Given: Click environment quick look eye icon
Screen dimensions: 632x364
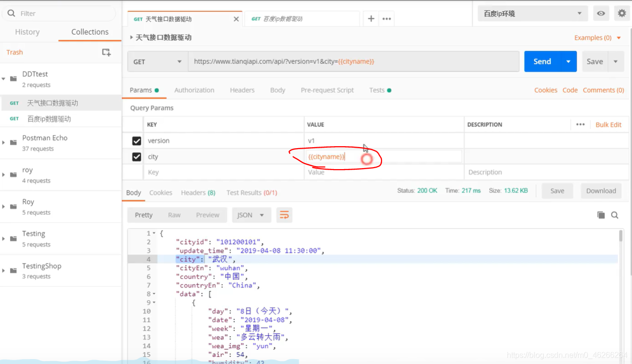Looking at the screenshot, I should pos(601,14).
